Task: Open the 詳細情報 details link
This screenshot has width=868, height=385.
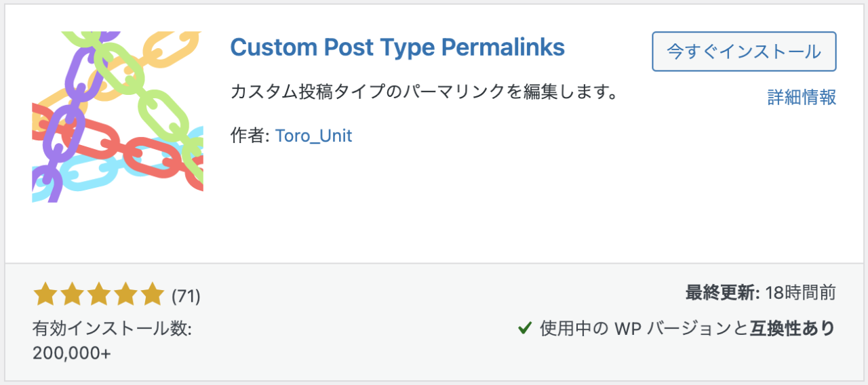Action: click(802, 97)
